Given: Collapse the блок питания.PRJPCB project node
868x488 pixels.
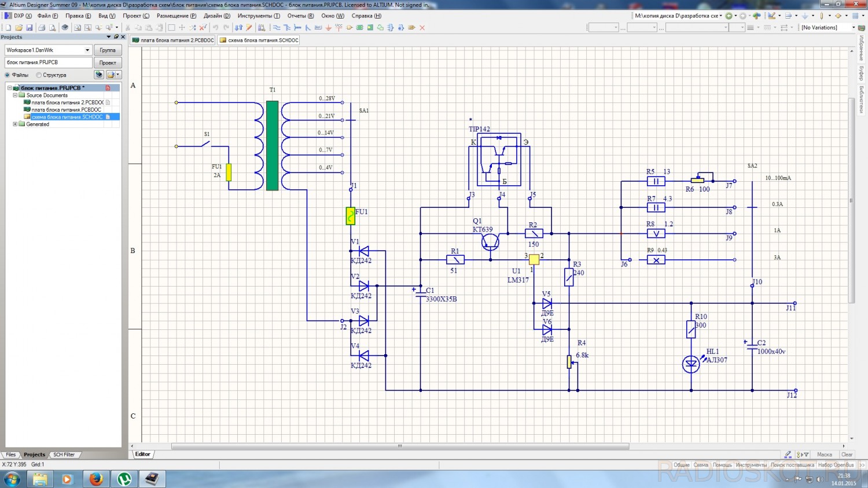Looking at the screenshot, I should [x=9, y=88].
